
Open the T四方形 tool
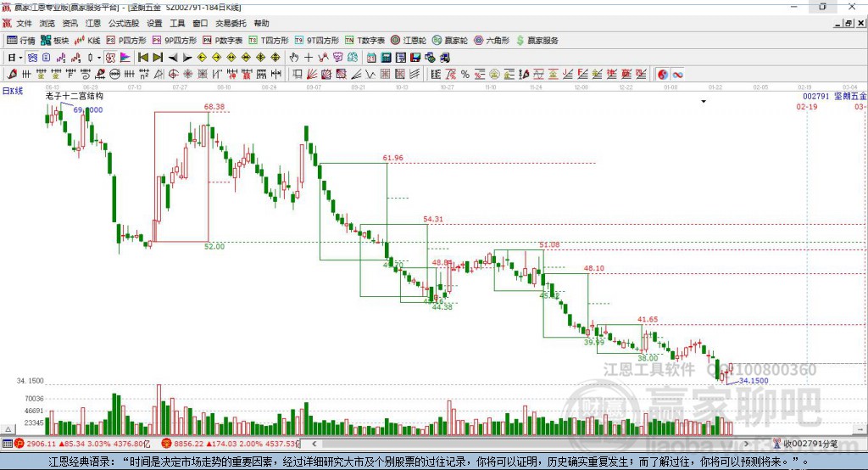[269, 41]
